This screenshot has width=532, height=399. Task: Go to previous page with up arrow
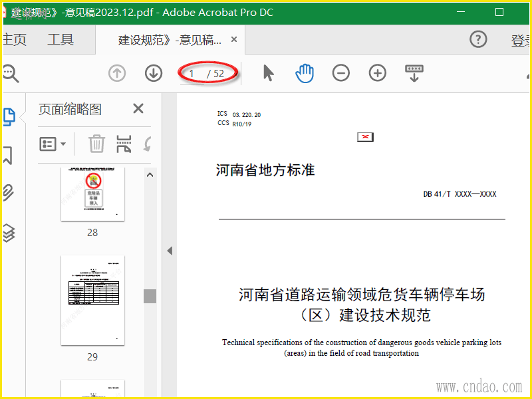tap(117, 73)
